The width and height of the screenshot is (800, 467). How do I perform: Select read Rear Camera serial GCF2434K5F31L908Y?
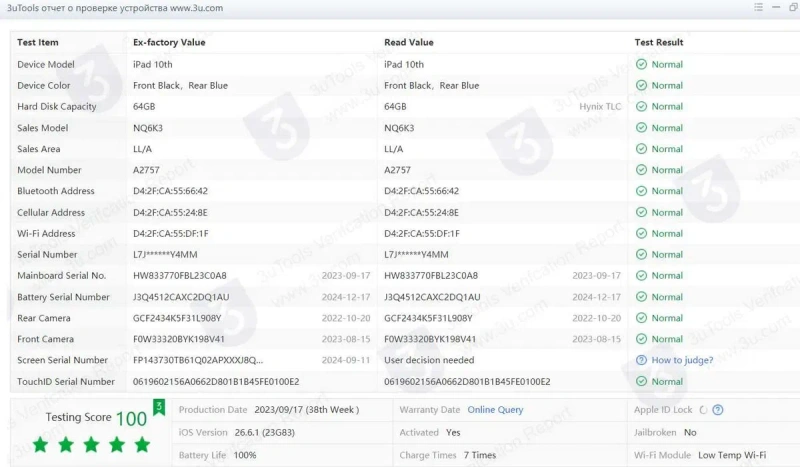click(428, 318)
